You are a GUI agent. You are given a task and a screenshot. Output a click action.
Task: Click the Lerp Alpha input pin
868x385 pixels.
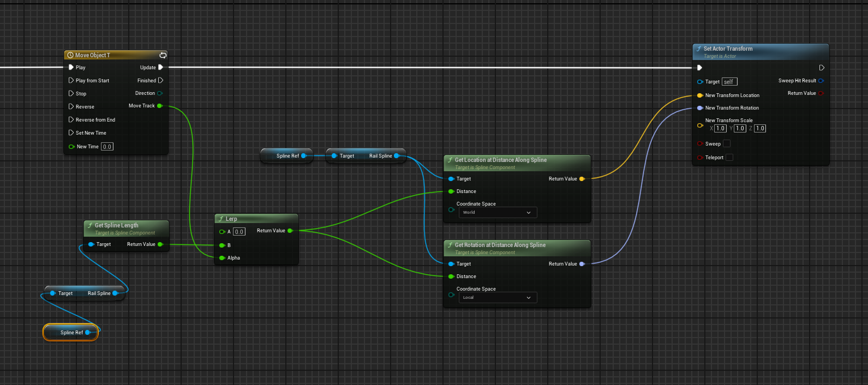tap(222, 258)
